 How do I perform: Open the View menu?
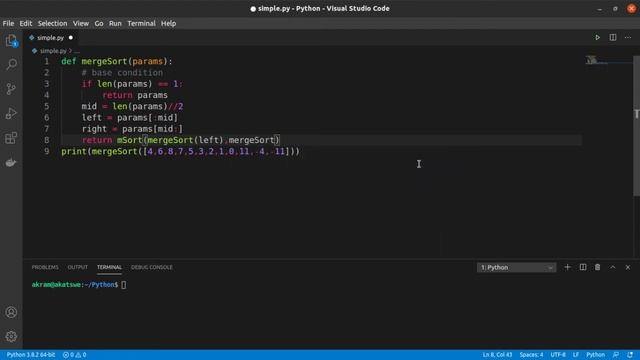81,23
